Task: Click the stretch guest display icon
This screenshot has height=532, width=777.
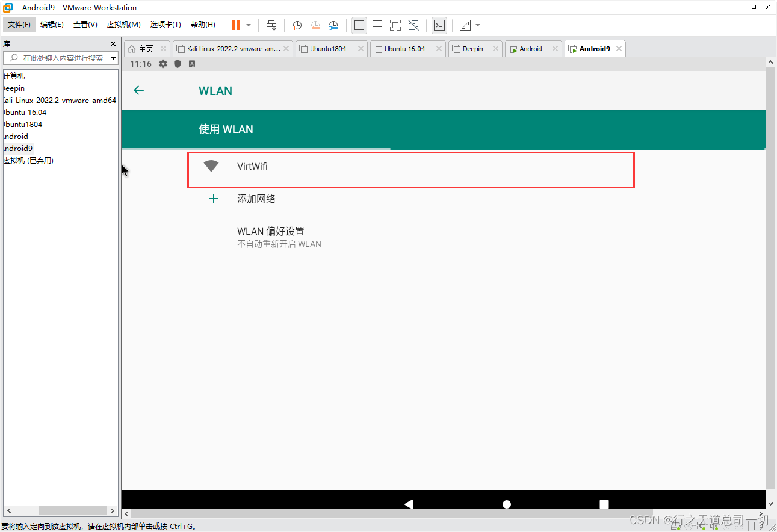Action: [465, 25]
